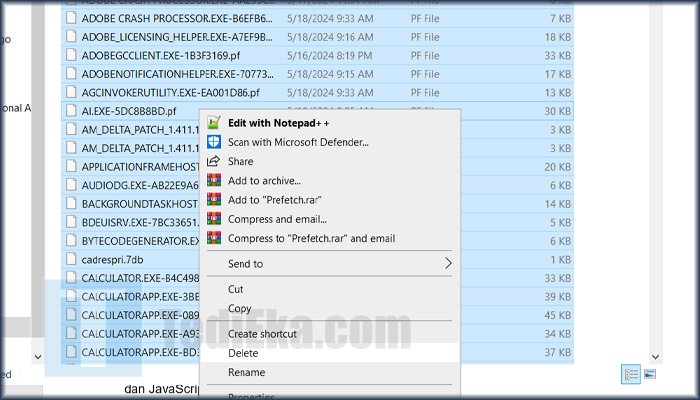700x400 pixels.
Task: Click file icon of AI.EXE-5DC8B8BD.pf
Action: [71, 110]
